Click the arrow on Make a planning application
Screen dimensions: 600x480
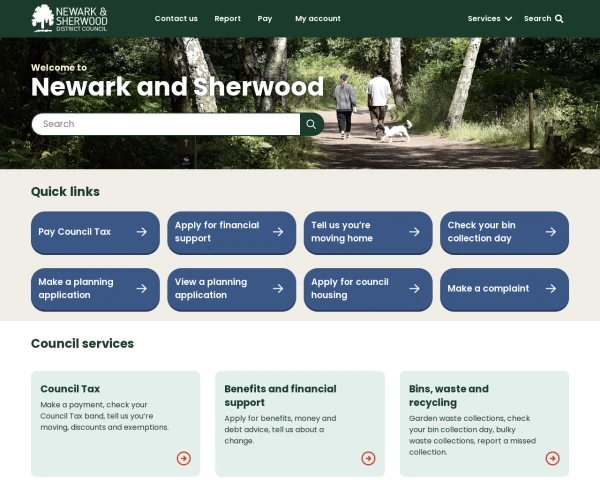tap(142, 288)
